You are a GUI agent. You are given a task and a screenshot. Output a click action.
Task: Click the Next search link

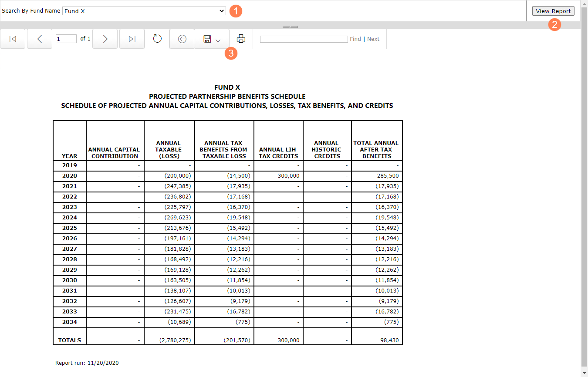[373, 39]
